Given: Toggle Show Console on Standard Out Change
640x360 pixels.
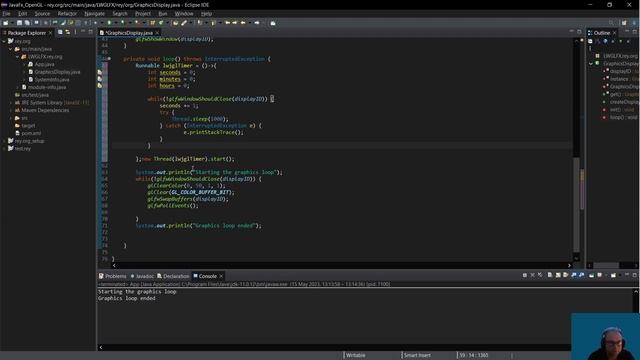Looking at the screenshot, I should 574,276.
